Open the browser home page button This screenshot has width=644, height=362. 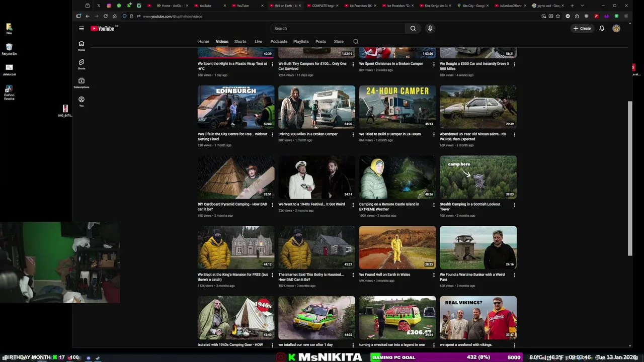(x=114, y=16)
